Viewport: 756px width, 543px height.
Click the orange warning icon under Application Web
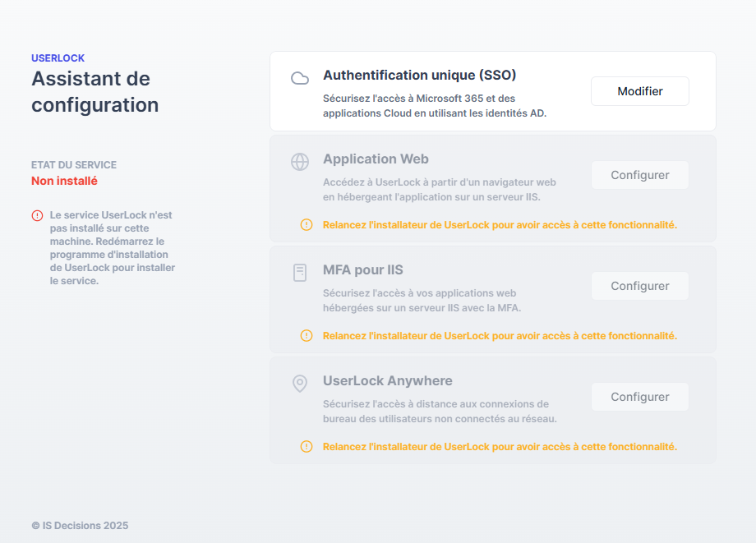tap(307, 225)
